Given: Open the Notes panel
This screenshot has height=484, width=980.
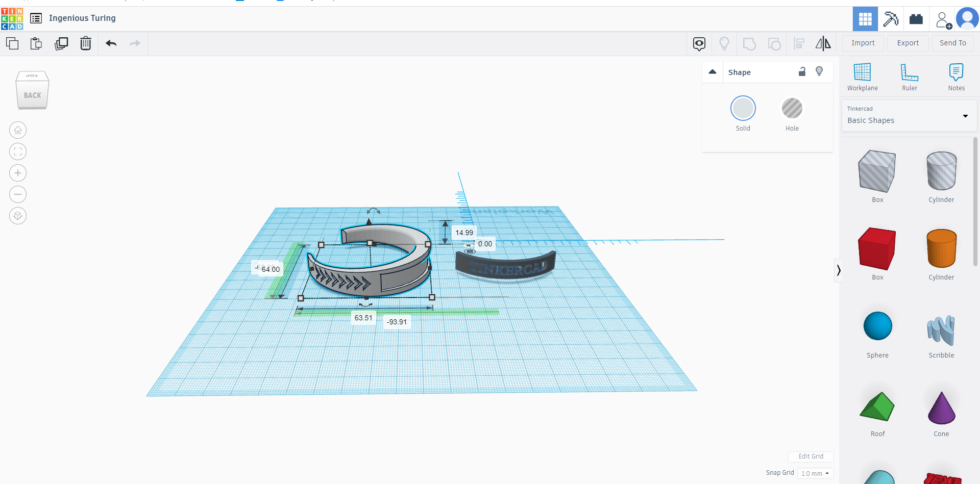Looking at the screenshot, I should [x=957, y=77].
